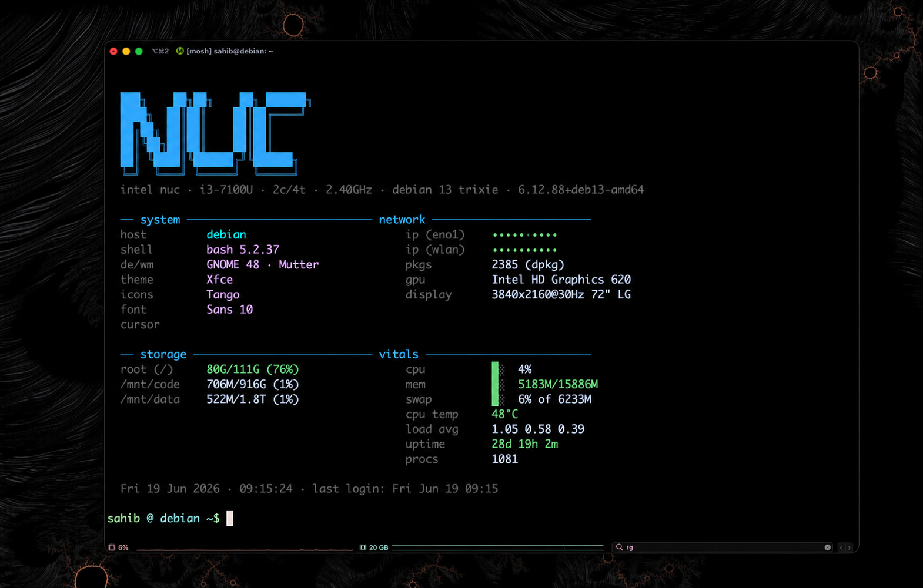Click the font value 'Sans 10'

point(230,310)
